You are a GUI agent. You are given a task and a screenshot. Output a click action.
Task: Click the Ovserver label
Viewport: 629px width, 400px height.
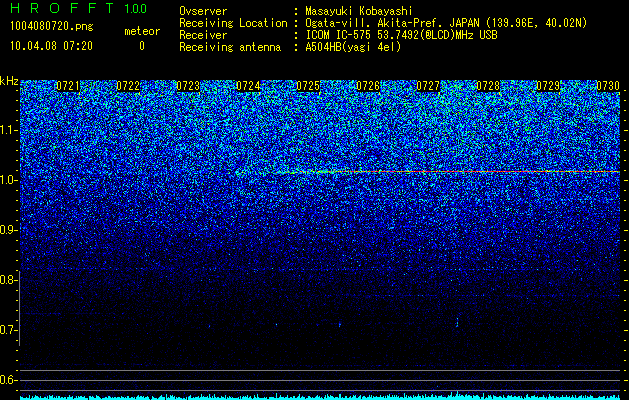pos(203,11)
